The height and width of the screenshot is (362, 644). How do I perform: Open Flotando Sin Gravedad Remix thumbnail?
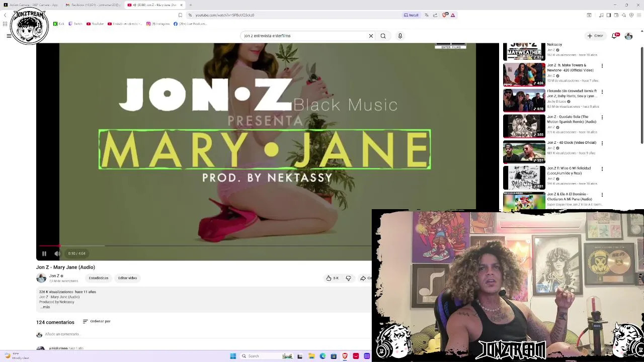[524, 100]
